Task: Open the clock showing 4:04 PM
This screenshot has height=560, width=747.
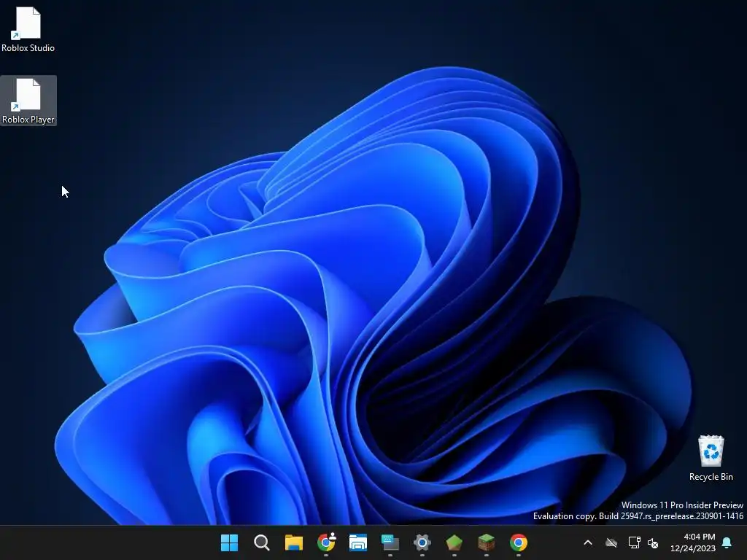Action: click(693, 542)
